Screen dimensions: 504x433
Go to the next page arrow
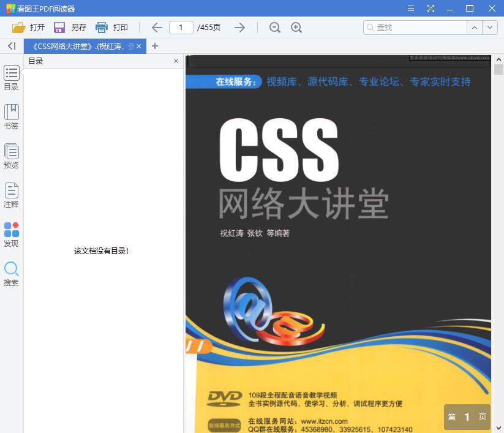coord(239,28)
